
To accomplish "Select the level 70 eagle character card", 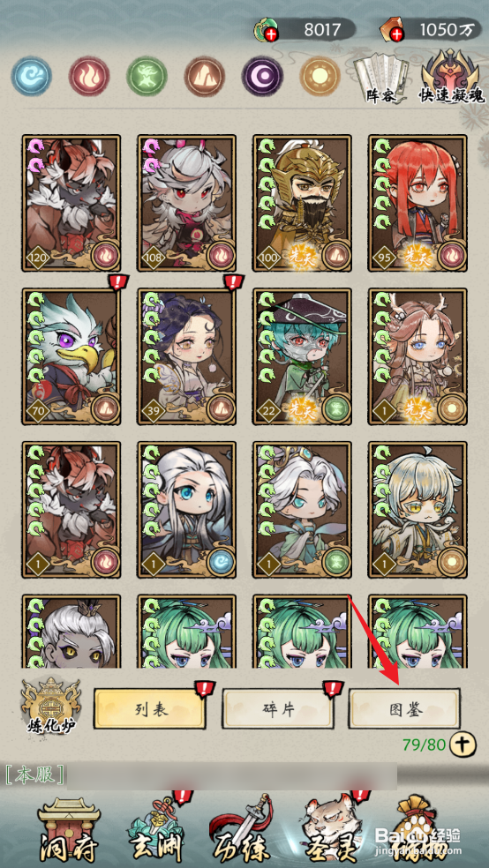I will coord(71,356).
